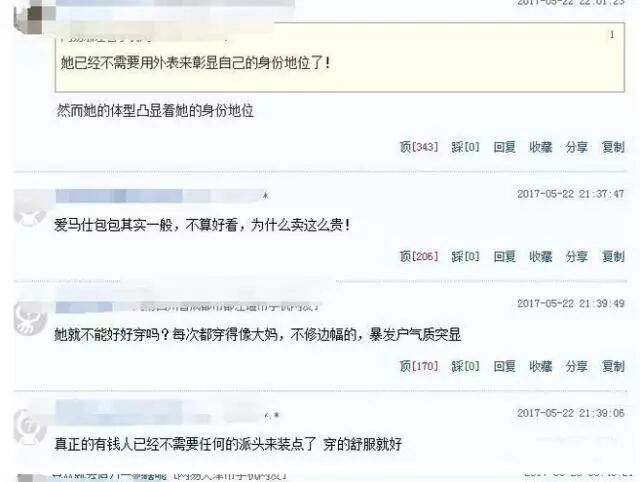Upvote the 暴发户气质 comment with 顶[170]
Viewport: 640px width, 482px height.
coord(419,366)
